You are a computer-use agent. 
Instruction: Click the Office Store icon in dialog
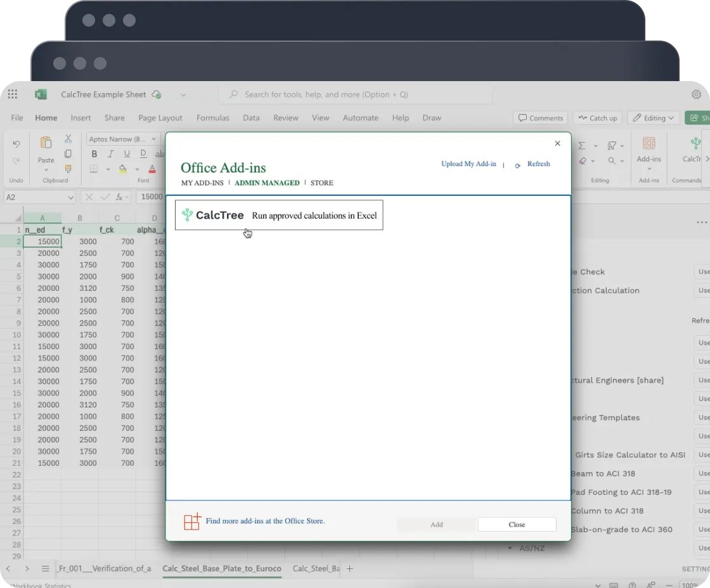[x=193, y=521]
